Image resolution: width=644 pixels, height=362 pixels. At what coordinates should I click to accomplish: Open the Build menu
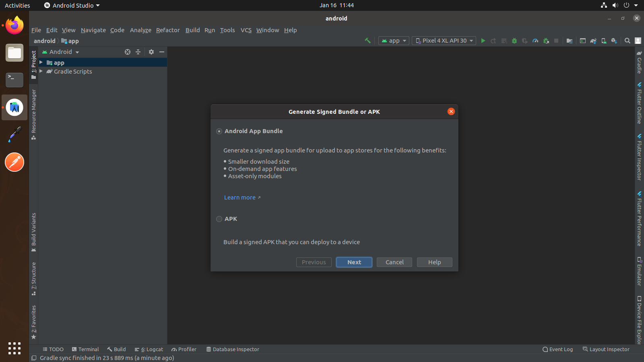(x=192, y=30)
